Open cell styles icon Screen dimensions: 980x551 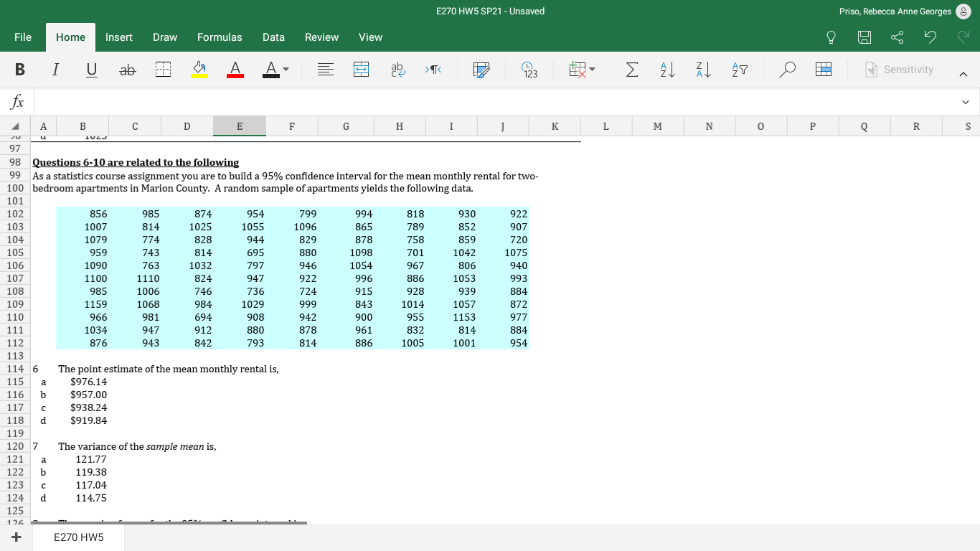tap(481, 70)
